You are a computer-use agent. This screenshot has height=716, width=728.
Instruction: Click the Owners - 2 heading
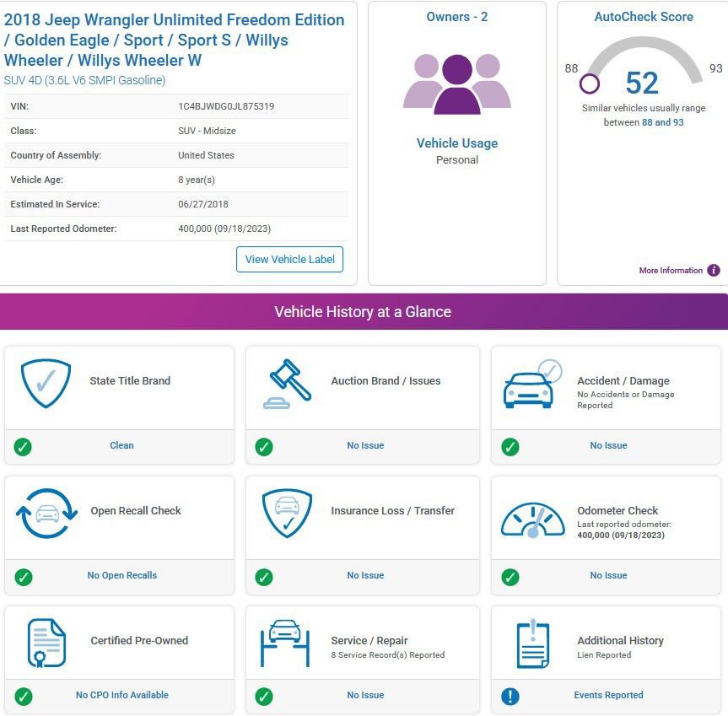click(457, 17)
